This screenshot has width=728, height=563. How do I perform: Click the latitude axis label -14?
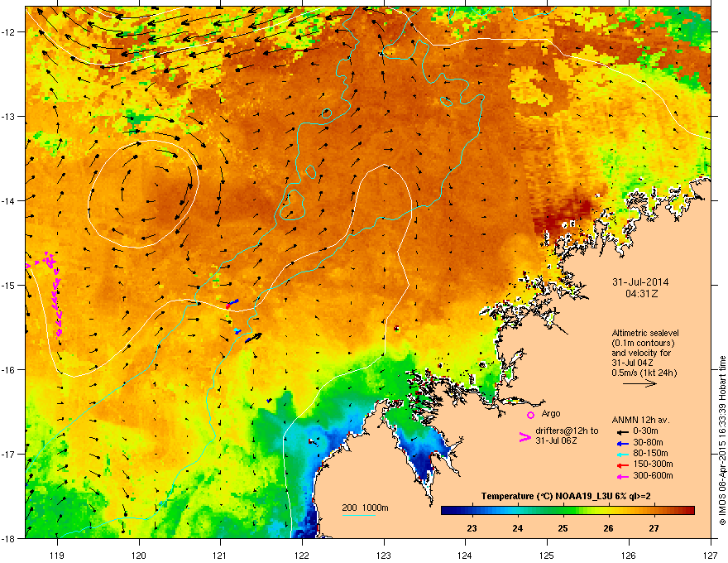8,200
